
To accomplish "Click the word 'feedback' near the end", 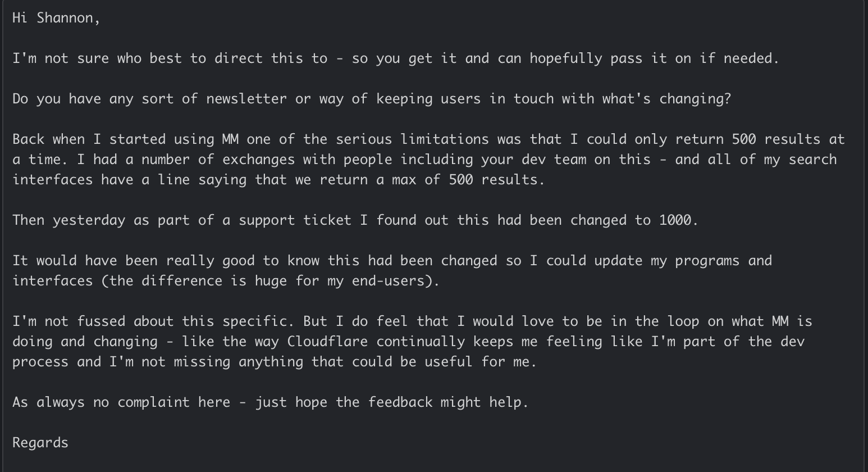I will [x=400, y=402].
